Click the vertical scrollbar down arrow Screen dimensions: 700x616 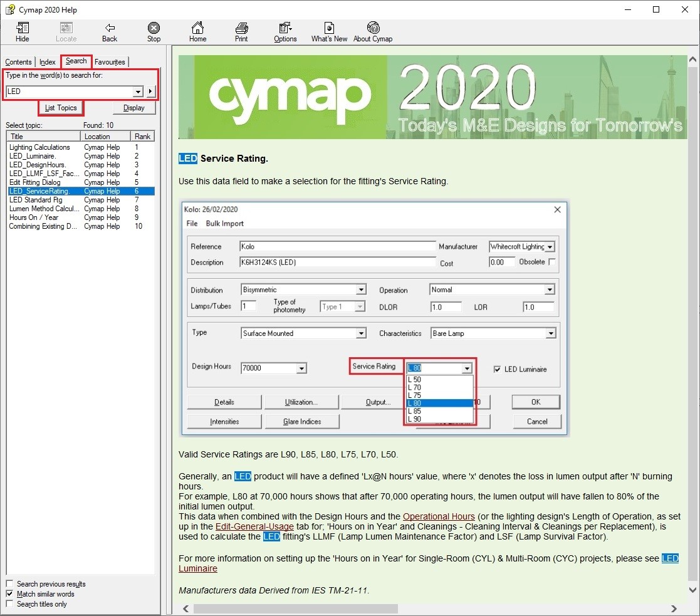[692, 590]
